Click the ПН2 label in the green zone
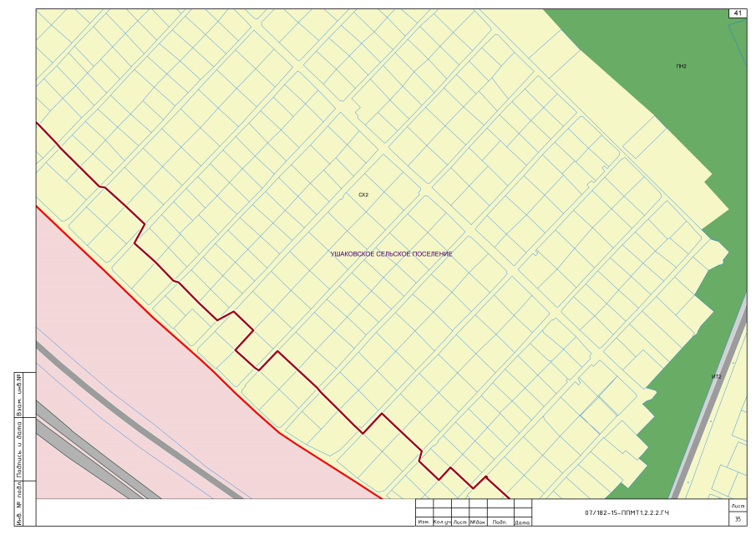This screenshot has height=535, width=756. pos(681,67)
